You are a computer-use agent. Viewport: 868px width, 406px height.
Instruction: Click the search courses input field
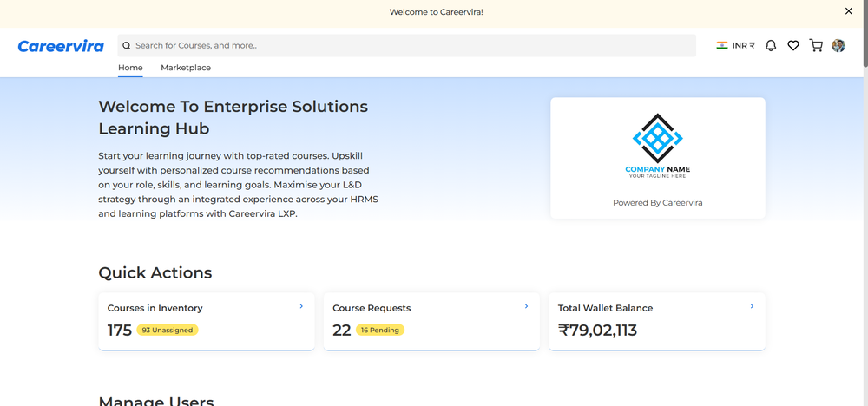point(406,45)
